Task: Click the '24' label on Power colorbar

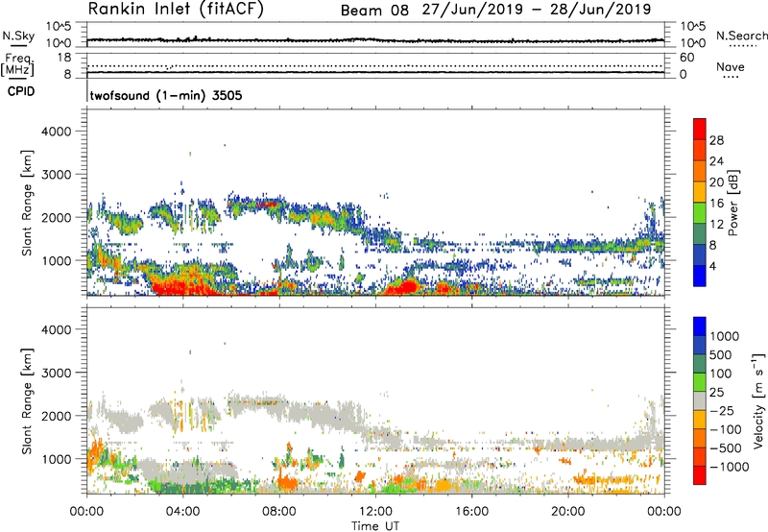Action: (716, 161)
